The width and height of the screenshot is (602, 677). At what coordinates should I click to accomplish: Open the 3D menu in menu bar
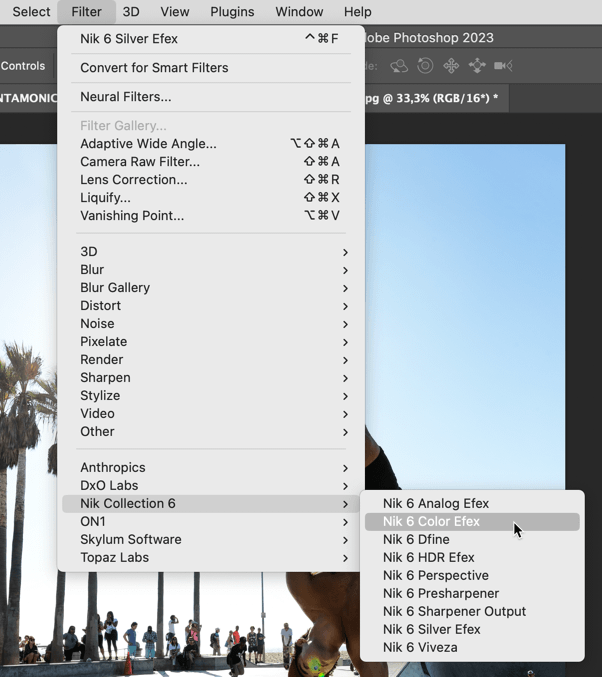click(x=131, y=12)
